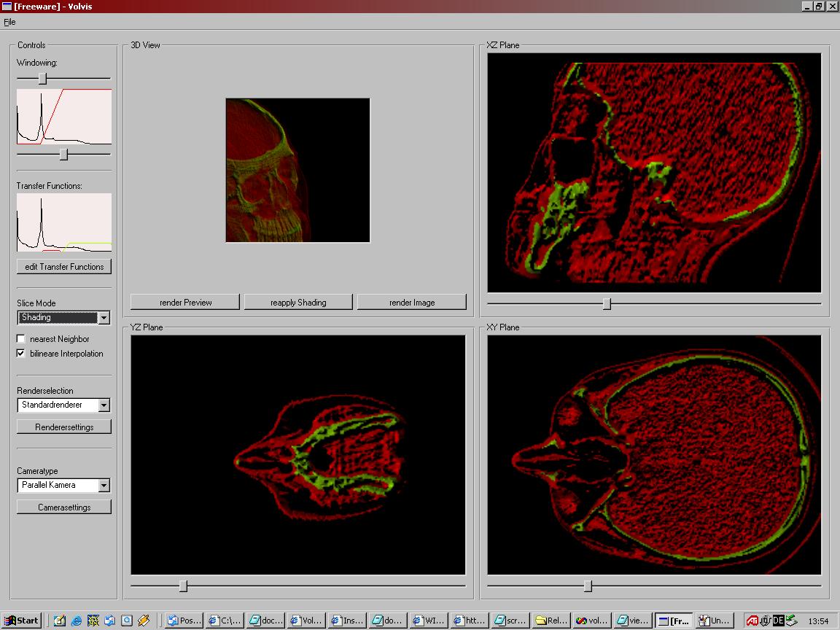The width and height of the screenshot is (840, 630).
Task: Open the ATI icon in system tray
Action: pyautogui.click(x=752, y=621)
